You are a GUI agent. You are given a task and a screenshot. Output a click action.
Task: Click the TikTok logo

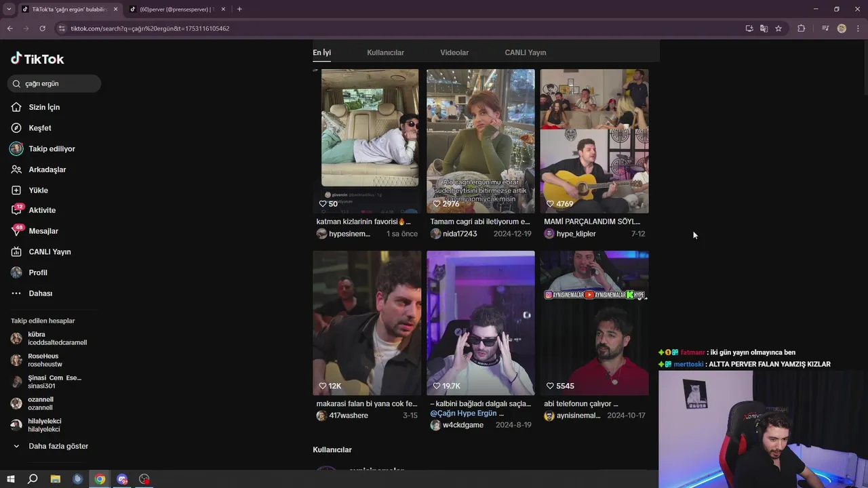pyautogui.click(x=37, y=58)
